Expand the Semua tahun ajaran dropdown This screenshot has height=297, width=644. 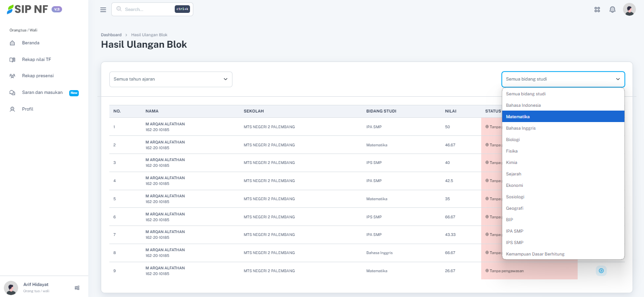170,79
